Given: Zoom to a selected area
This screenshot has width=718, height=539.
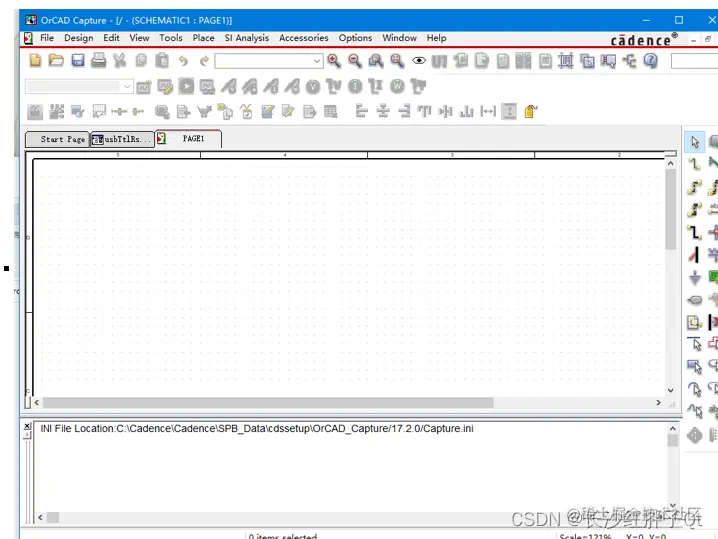Looking at the screenshot, I should tap(376, 60).
